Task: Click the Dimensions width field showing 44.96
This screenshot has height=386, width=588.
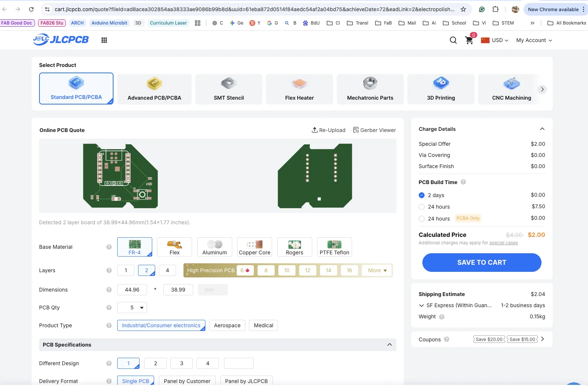Action: pos(132,290)
